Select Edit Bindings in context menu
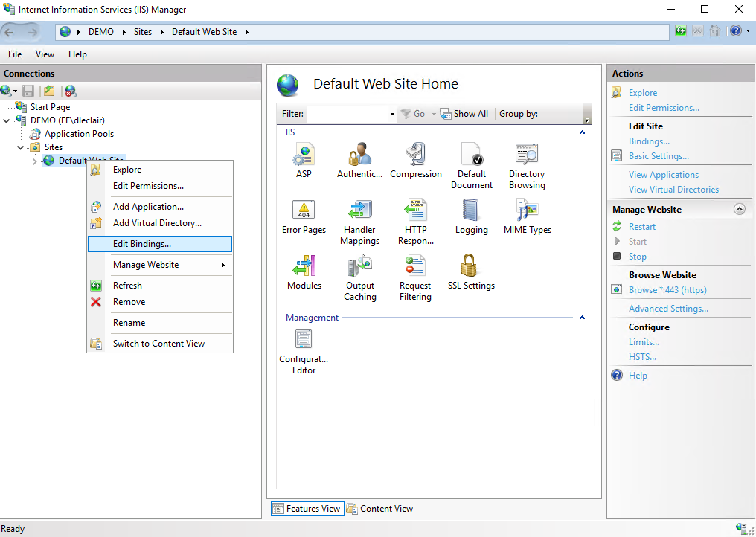 tap(159, 244)
